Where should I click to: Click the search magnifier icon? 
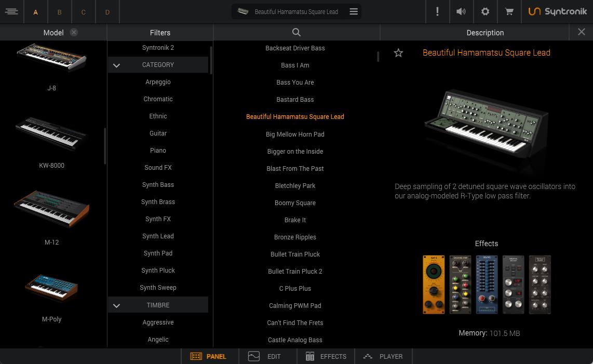point(296,33)
